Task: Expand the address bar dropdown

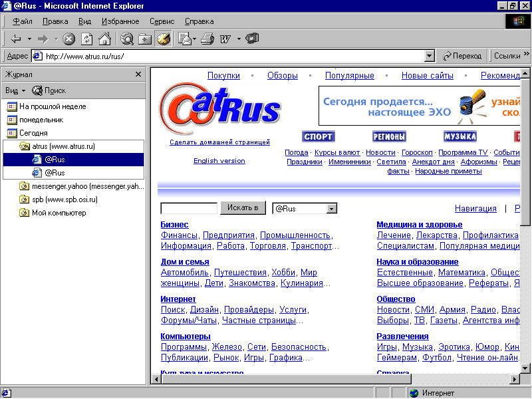Action: tap(430, 56)
